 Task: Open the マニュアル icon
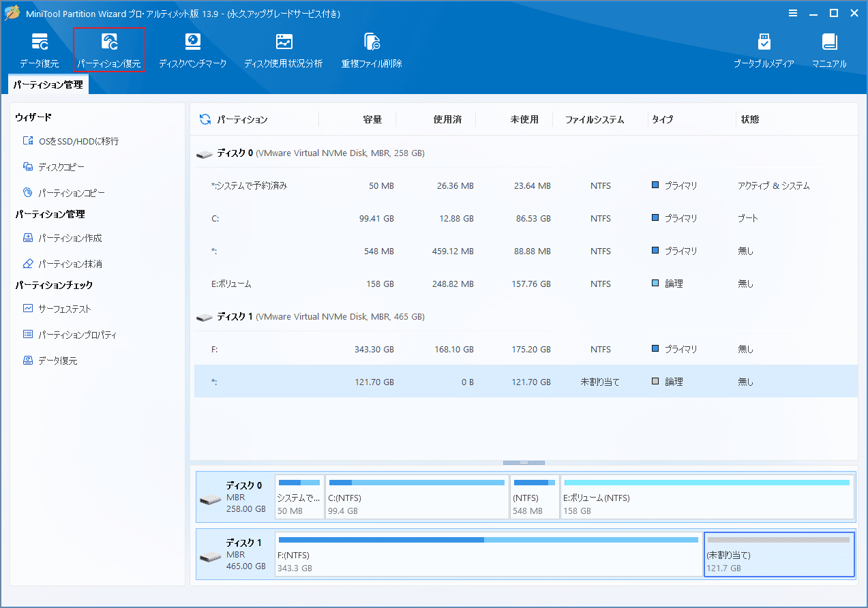coord(829,50)
